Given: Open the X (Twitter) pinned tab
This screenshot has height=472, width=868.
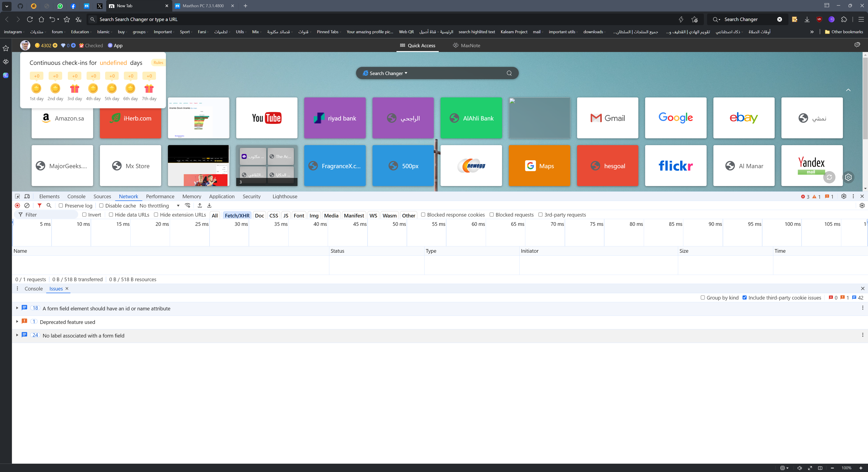Looking at the screenshot, I should 99,6.
